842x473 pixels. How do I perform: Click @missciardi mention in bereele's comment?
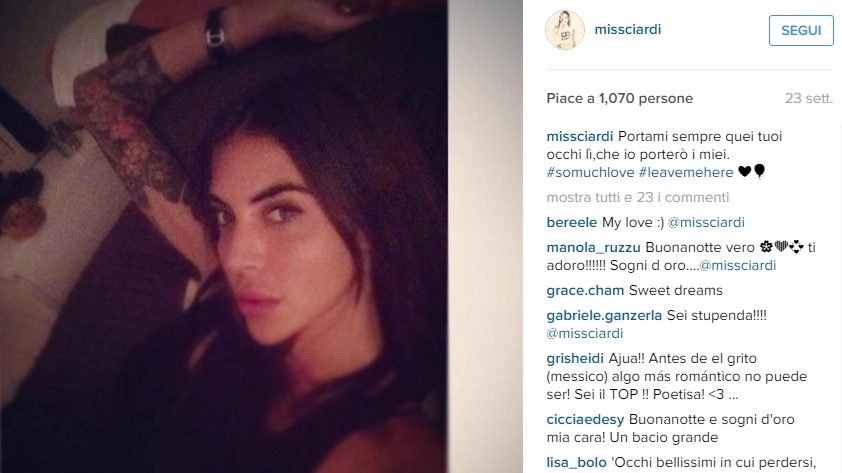point(706,222)
